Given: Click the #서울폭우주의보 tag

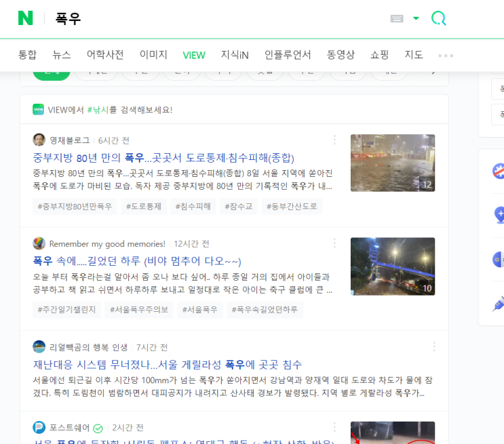Looking at the screenshot, I should tap(139, 310).
